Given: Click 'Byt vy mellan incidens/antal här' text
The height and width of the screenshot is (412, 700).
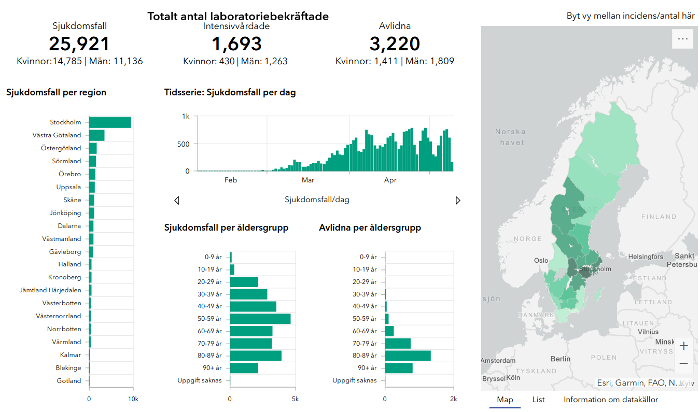Looking at the screenshot, I should pyautogui.click(x=630, y=16).
